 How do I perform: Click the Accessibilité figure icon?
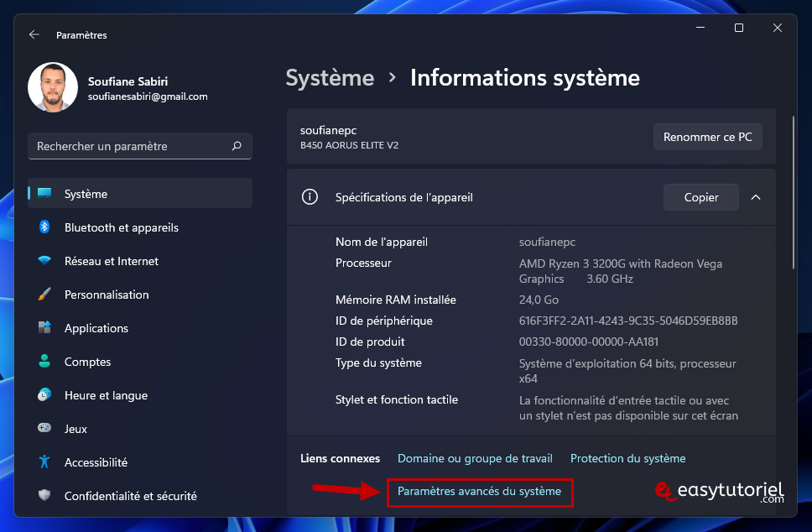pos(44,462)
